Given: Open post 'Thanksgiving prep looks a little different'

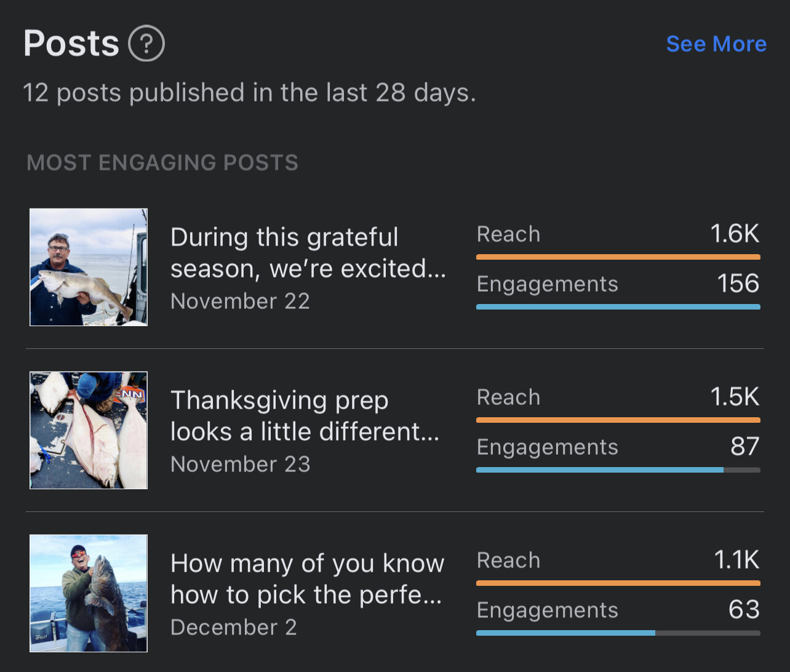Looking at the screenshot, I should [305, 416].
